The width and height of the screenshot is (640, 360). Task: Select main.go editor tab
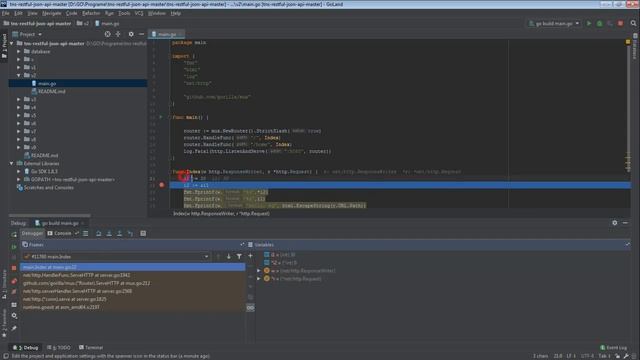tap(167, 34)
